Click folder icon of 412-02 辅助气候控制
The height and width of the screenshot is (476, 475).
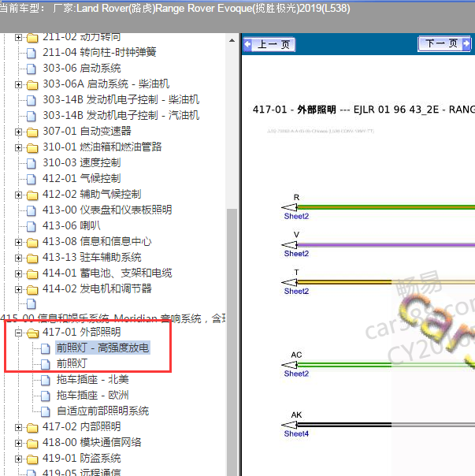[x=32, y=195]
